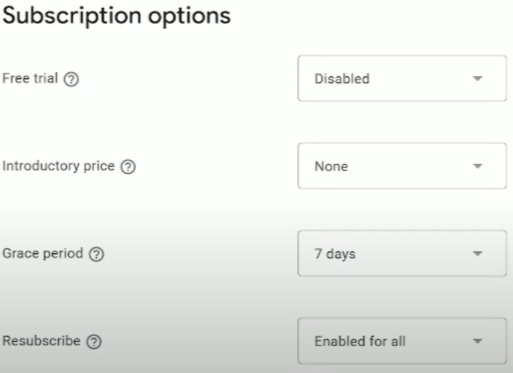Screen dimensions: 513x373
Task: Show help for the Resubscribe option
Action: click(x=94, y=342)
